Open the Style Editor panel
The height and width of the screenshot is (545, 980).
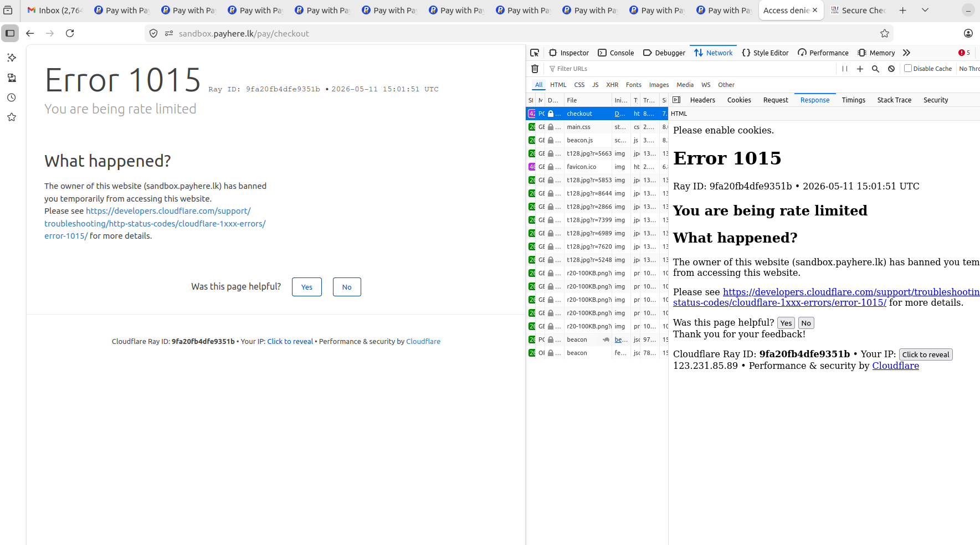pos(765,53)
